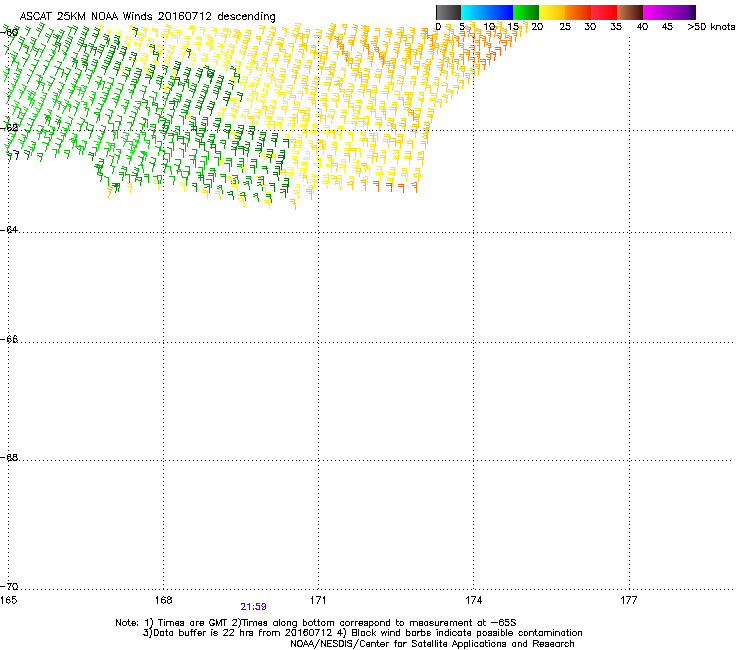The image size is (740, 650).
Task: Click latitude label '-66' on left axis
Action: 9,339
